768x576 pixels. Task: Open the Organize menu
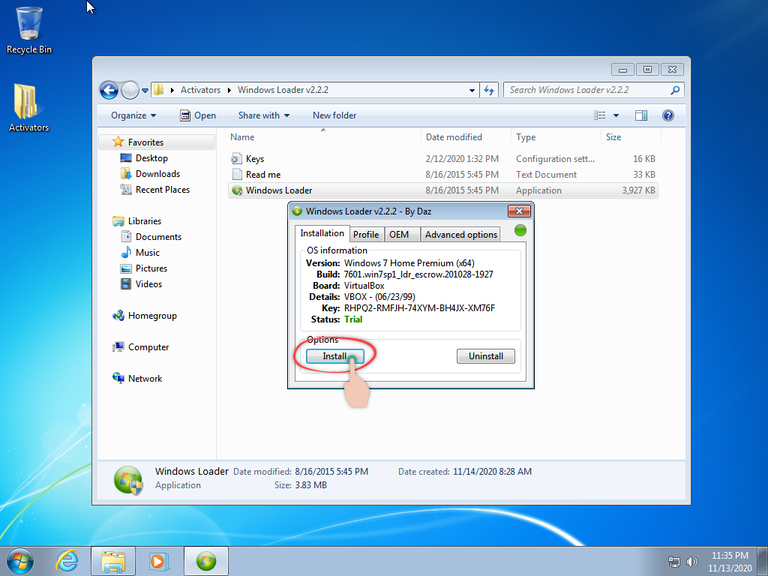133,116
